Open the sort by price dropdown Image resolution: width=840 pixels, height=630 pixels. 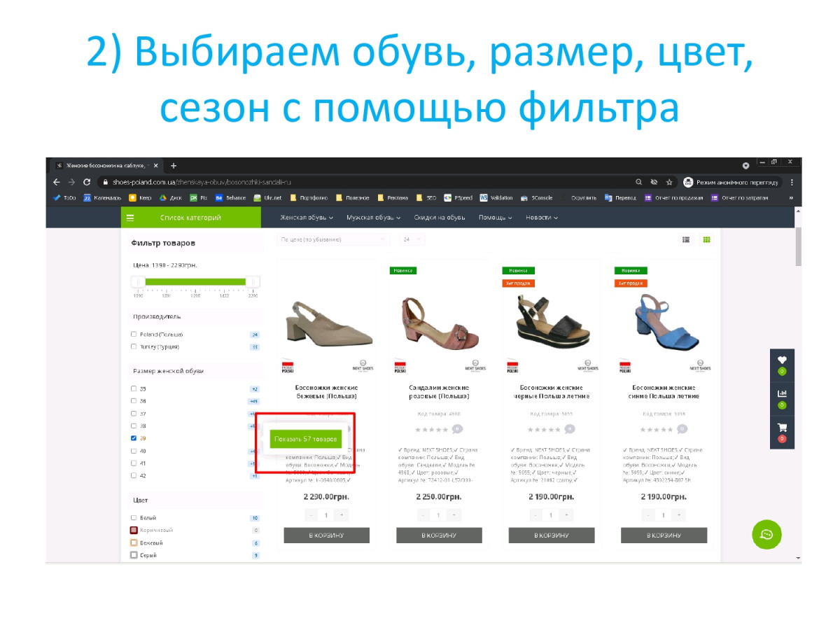pyautogui.click(x=332, y=239)
